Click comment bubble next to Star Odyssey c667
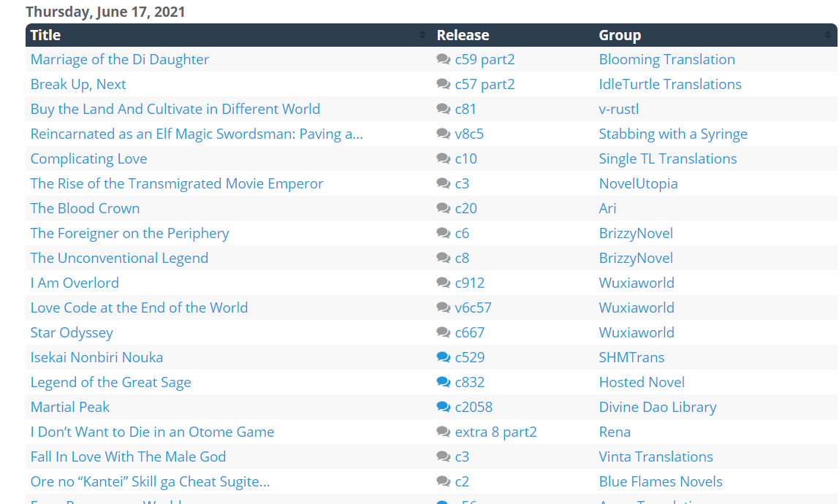839x504 pixels. pyautogui.click(x=443, y=332)
